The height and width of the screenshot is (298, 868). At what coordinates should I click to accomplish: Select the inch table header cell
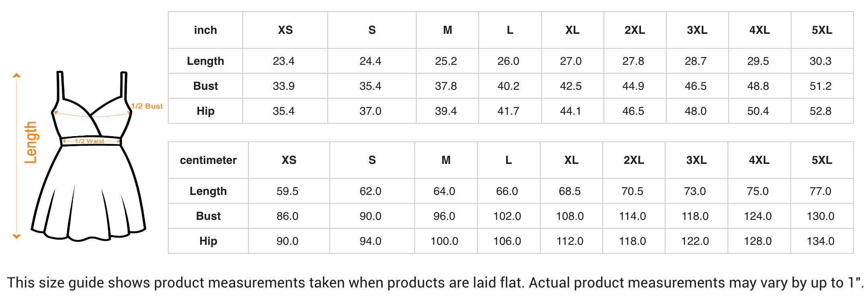205,30
